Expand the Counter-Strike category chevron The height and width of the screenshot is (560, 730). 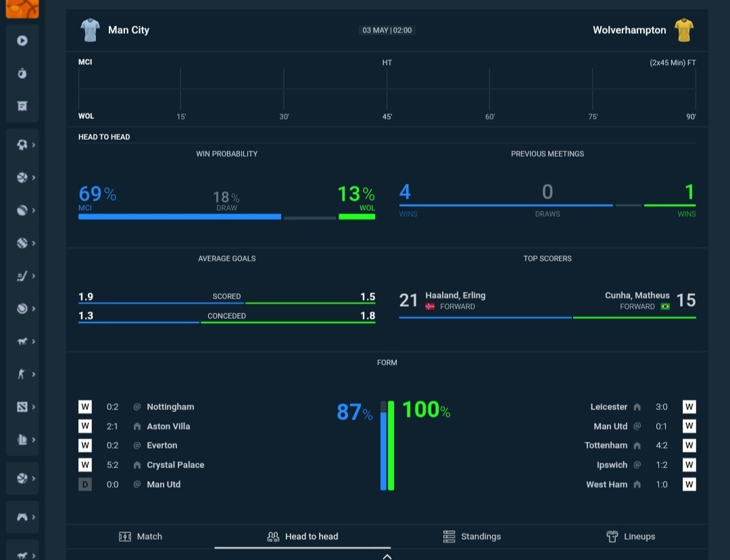[34, 374]
